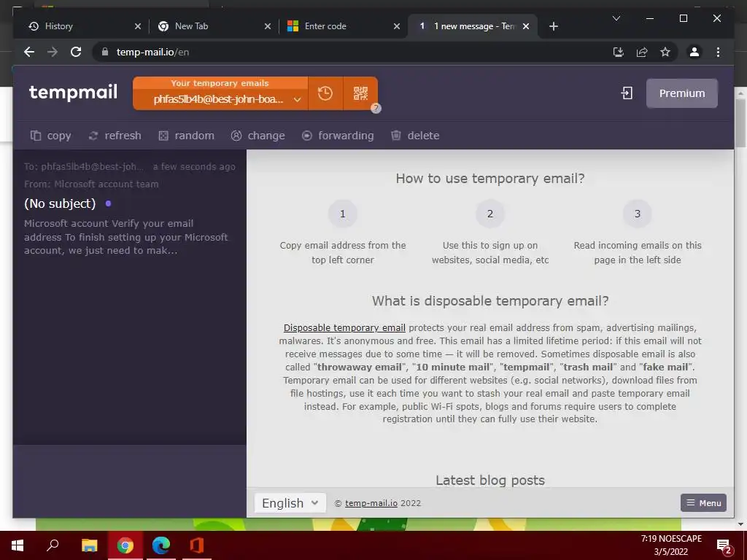Image resolution: width=747 pixels, height=560 pixels.
Task: Share this page icon
Action: [x=642, y=52]
